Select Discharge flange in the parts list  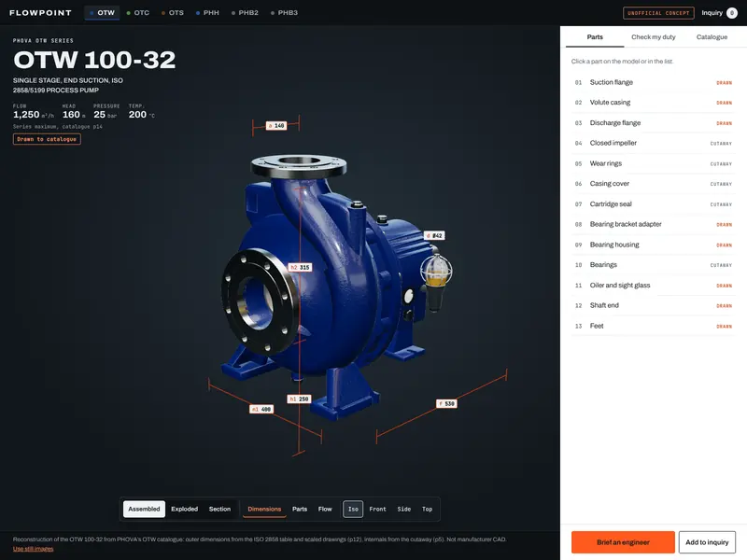tap(653, 123)
